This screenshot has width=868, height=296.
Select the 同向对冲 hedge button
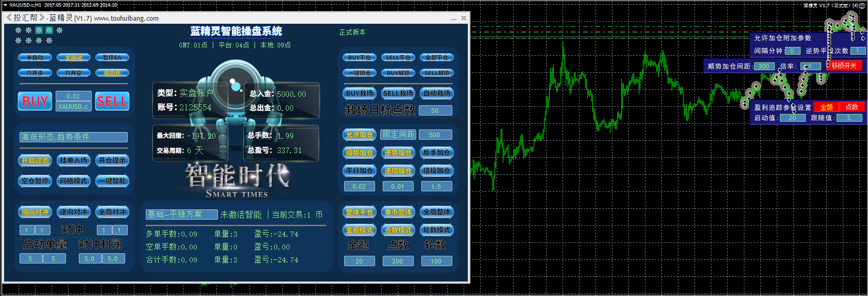click(x=35, y=212)
